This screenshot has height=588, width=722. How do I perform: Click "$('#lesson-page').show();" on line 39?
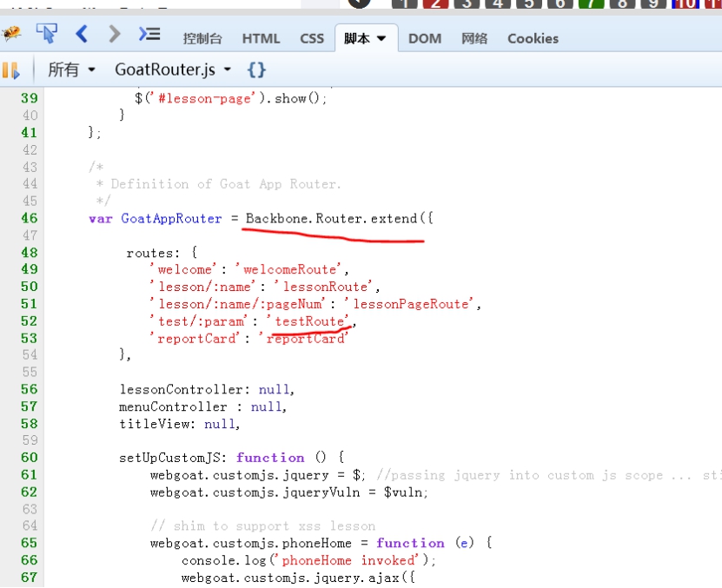pyautogui.click(x=231, y=98)
